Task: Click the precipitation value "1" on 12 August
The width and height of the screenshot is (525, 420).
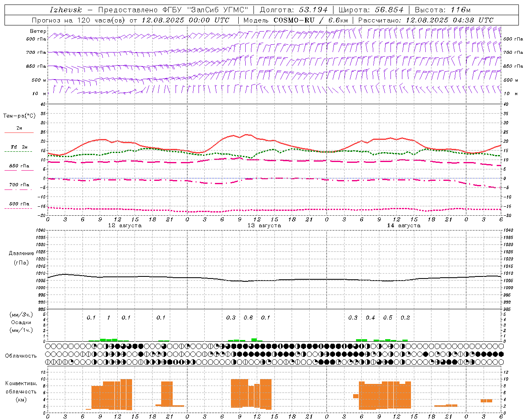Action: coord(108,318)
